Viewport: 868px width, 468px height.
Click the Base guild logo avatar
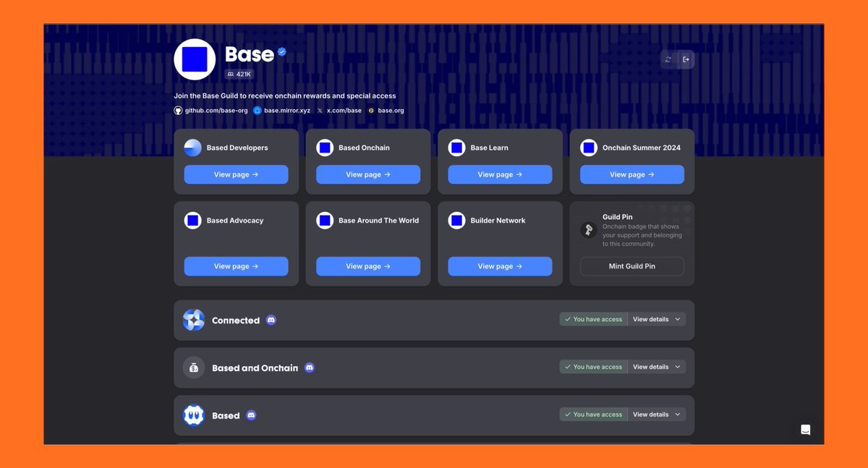coord(195,59)
